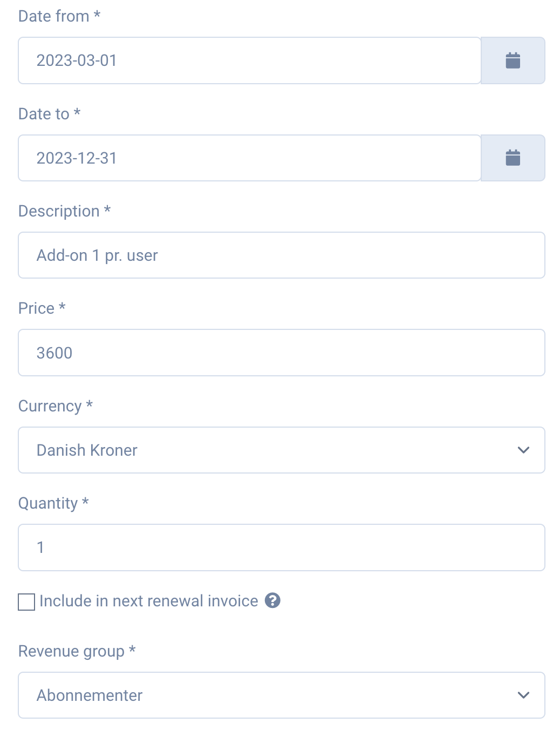Viewport: 560px width, 730px height.
Task: Click the 'Description *' label
Action: pos(65,211)
